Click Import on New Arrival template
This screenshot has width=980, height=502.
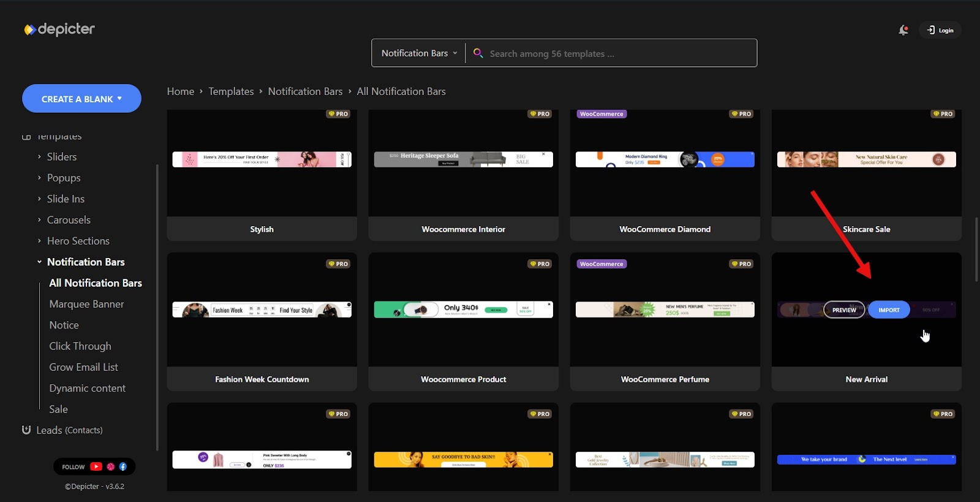point(889,310)
